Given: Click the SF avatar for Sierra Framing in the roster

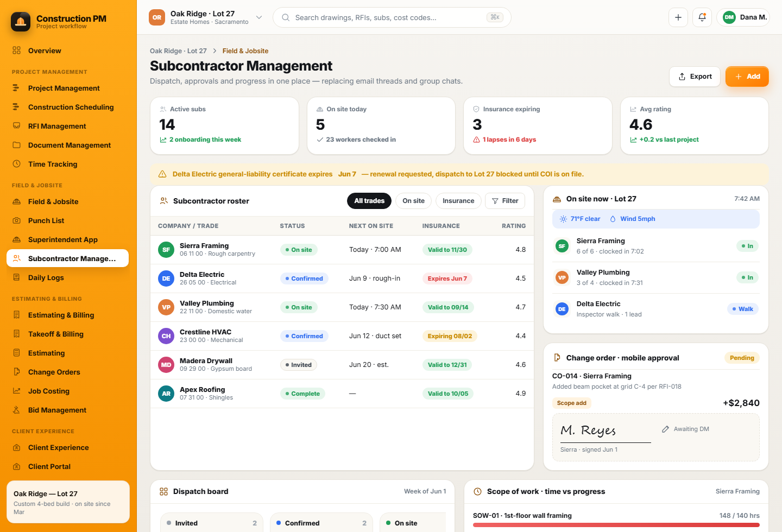Looking at the screenshot, I should (166, 250).
